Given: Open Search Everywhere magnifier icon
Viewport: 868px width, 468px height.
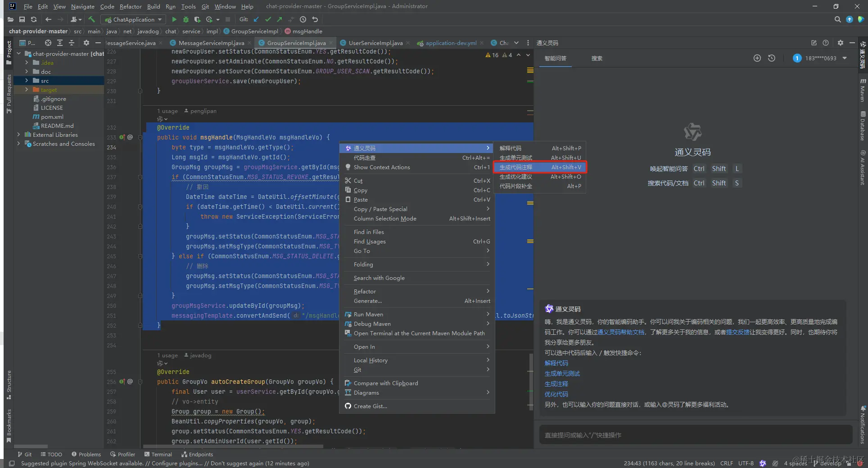Looking at the screenshot, I should click(837, 19).
